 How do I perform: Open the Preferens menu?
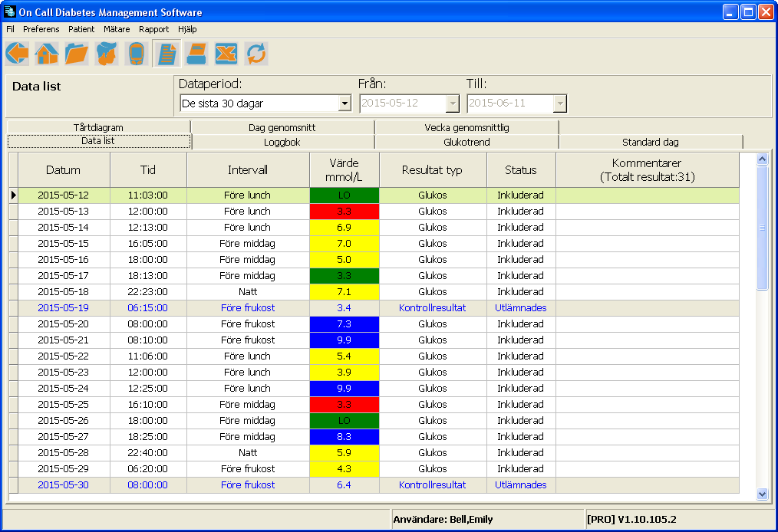point(41,29)
